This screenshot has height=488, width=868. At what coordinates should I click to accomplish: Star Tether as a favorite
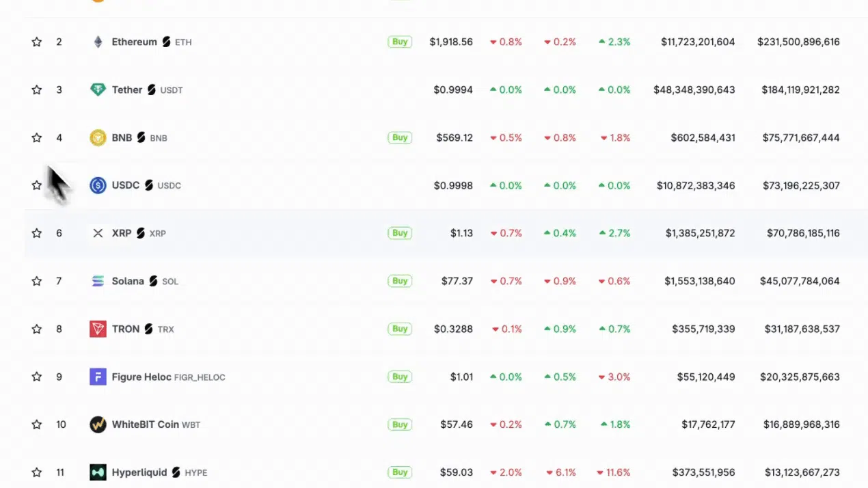click(37, 90)
